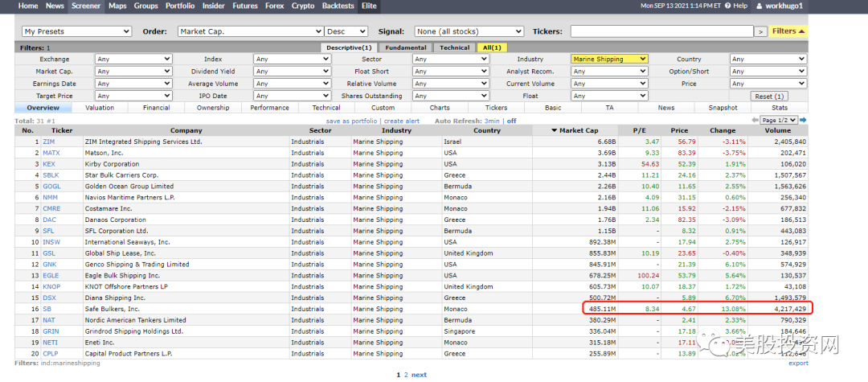This screenshot has width=868, height=382.
Task: Click Danaos Corporation company name
Action: (x=115, y=220)
